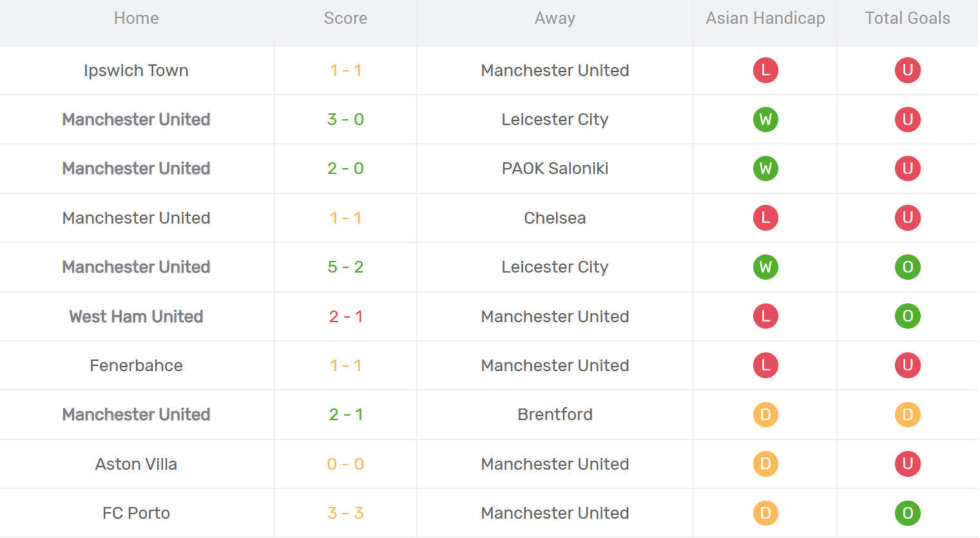Click the green W badge for 3 - 0 Leicester match
The height and width of the screenshot is (538, 980).
tap(765, 119)
